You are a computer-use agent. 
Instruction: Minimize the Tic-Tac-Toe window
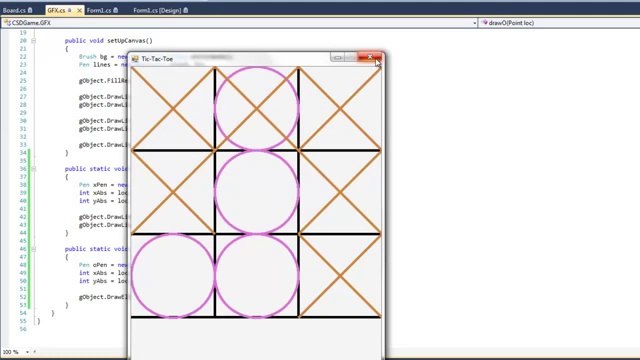337,58
